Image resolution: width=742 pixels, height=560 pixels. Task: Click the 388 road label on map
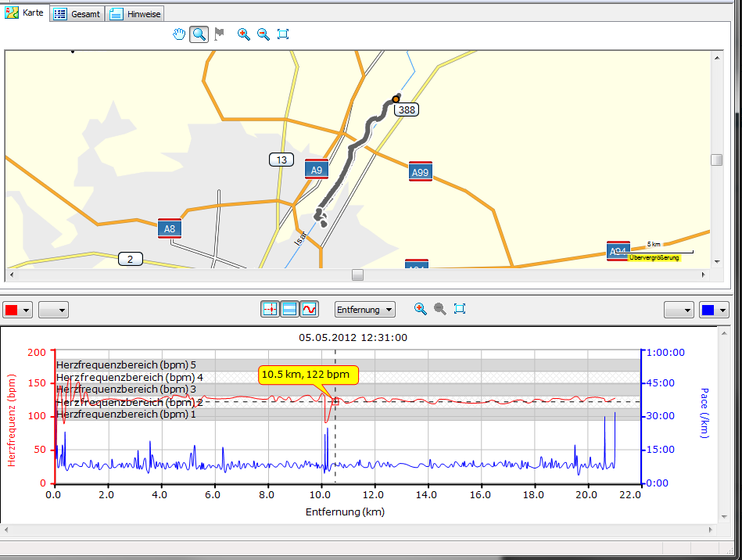point(407,110)
